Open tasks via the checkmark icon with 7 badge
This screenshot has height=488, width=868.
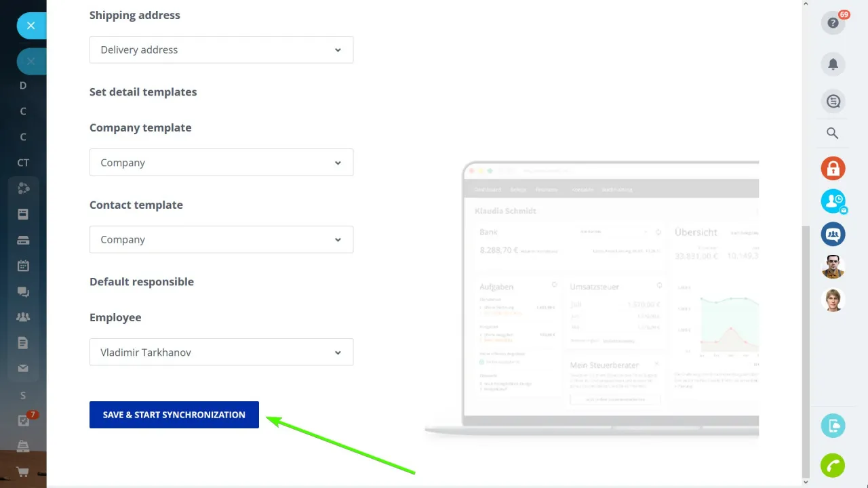coord(23,420)
